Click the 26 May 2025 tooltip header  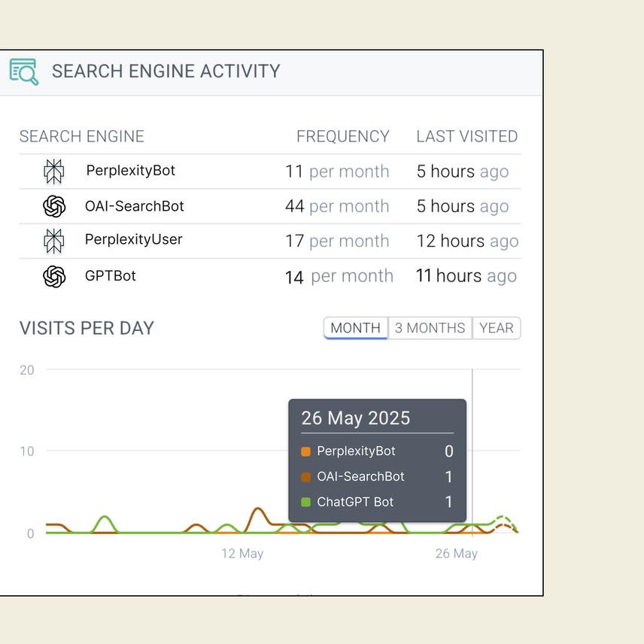355,418
